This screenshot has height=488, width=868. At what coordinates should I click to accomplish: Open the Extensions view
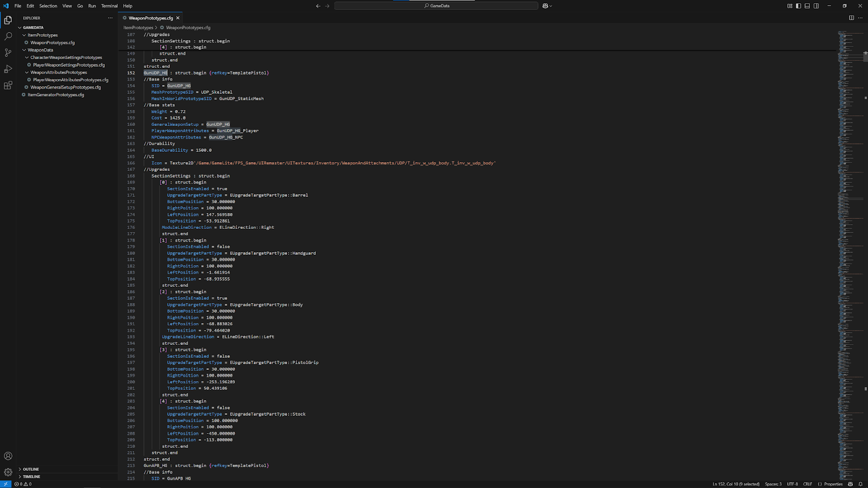point(8,86)
